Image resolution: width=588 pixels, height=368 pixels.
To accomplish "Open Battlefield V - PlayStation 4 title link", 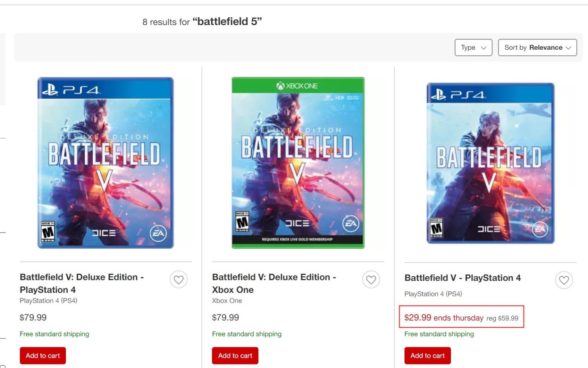I will [x=463, y=278].
